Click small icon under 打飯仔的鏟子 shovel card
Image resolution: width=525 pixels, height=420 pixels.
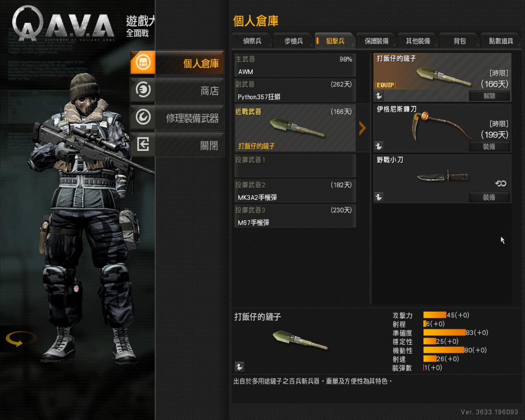click(379, 96)
